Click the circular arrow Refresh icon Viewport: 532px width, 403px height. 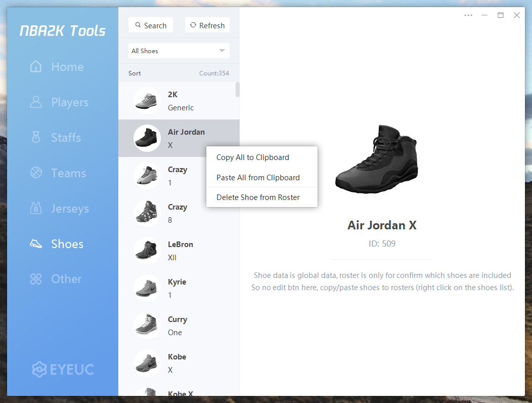click(x=193, y=25)
